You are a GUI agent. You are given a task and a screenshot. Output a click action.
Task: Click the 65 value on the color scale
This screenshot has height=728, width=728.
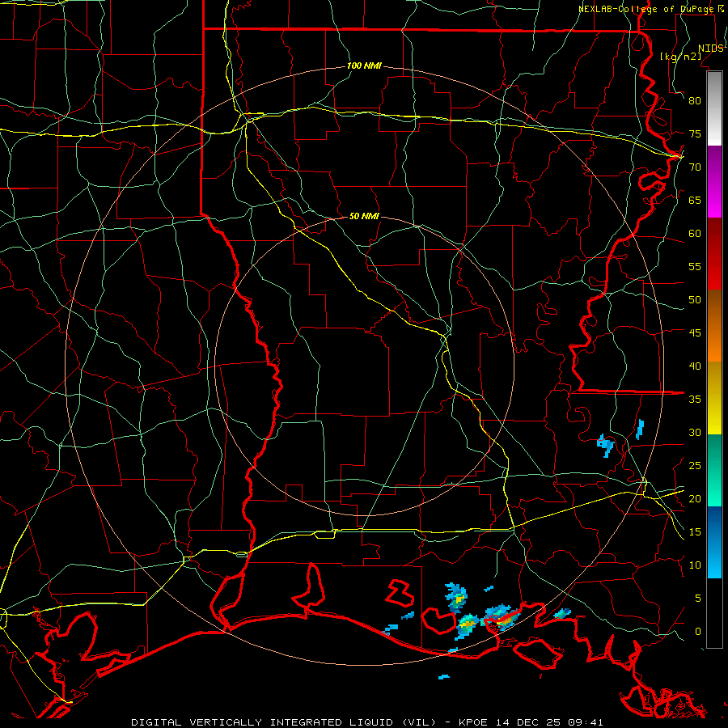695,200
